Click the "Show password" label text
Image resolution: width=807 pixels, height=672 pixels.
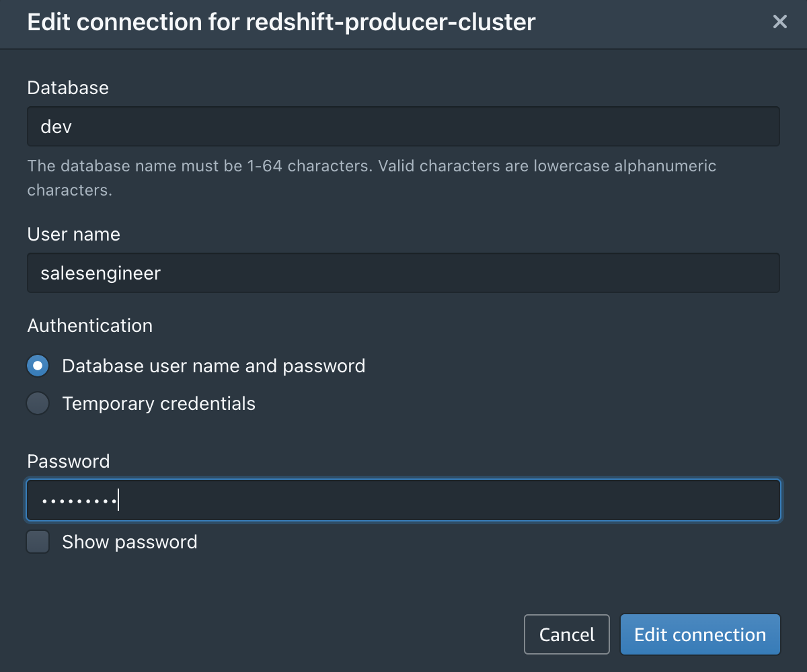[130, 542]
